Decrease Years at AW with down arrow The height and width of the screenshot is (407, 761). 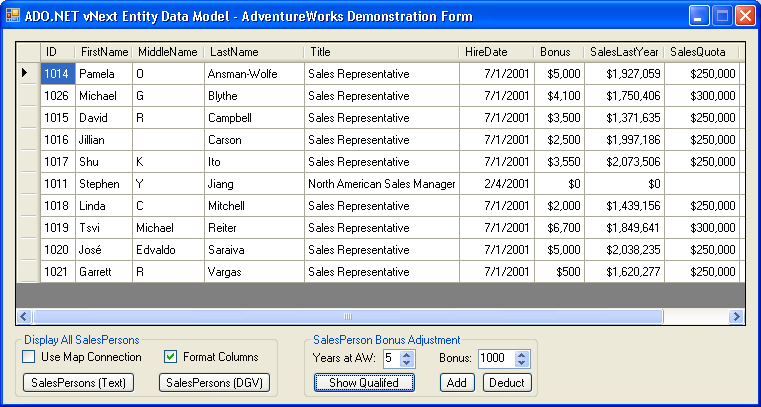[407, 363]
